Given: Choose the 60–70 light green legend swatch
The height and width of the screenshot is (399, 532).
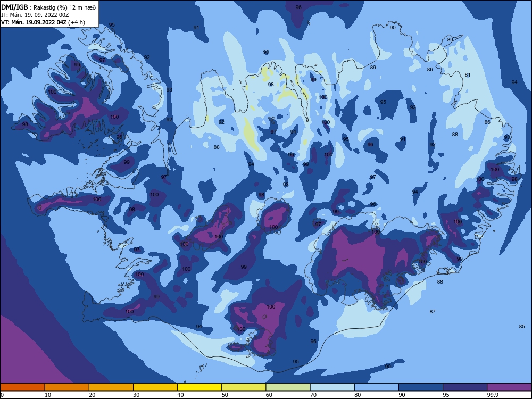Looking at the screenshot, I should click(x=288, y=387).
